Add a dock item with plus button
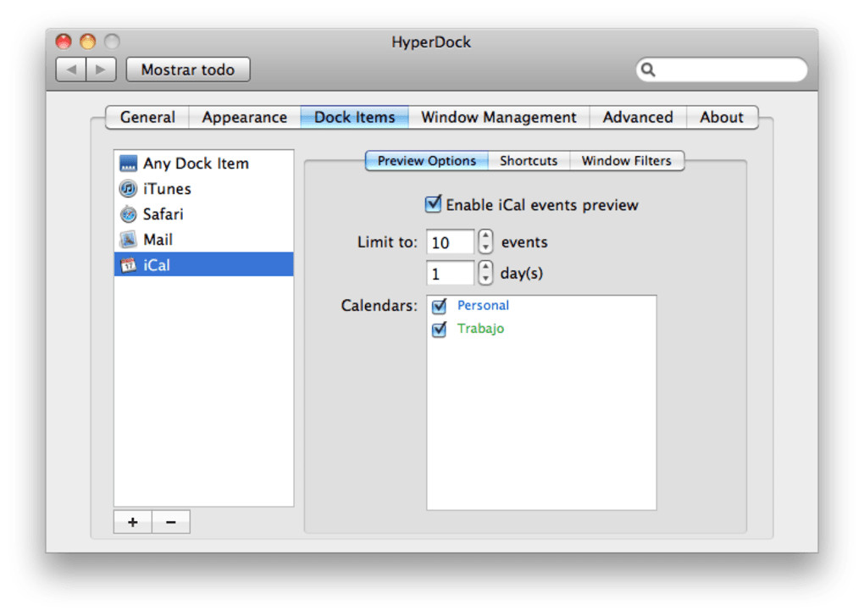This screenshot has width=864, height=616. click(132, 522)
